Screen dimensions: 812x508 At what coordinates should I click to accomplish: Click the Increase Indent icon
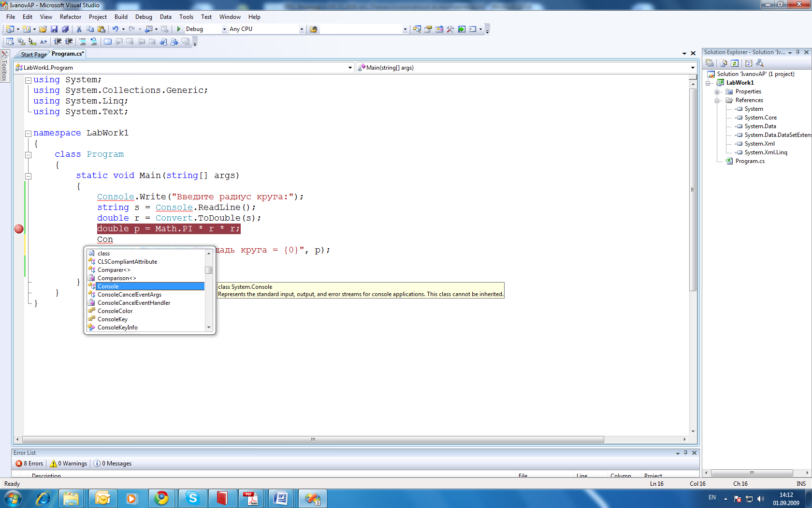point(69,42)
